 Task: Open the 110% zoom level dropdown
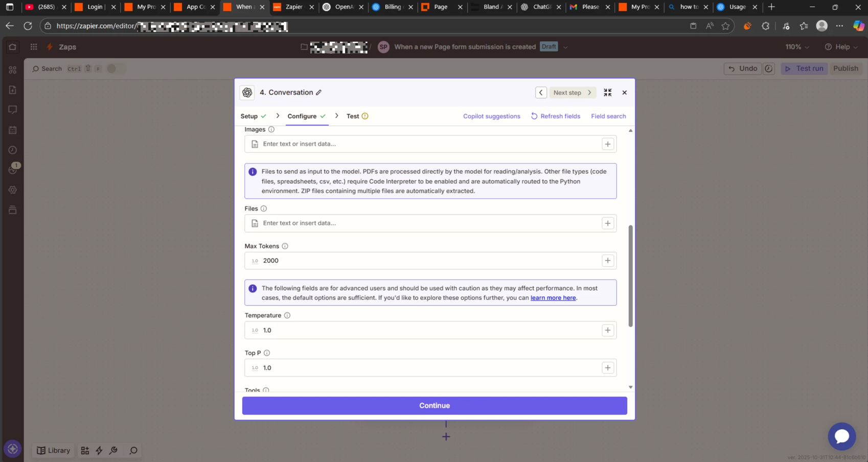[797, 47]
